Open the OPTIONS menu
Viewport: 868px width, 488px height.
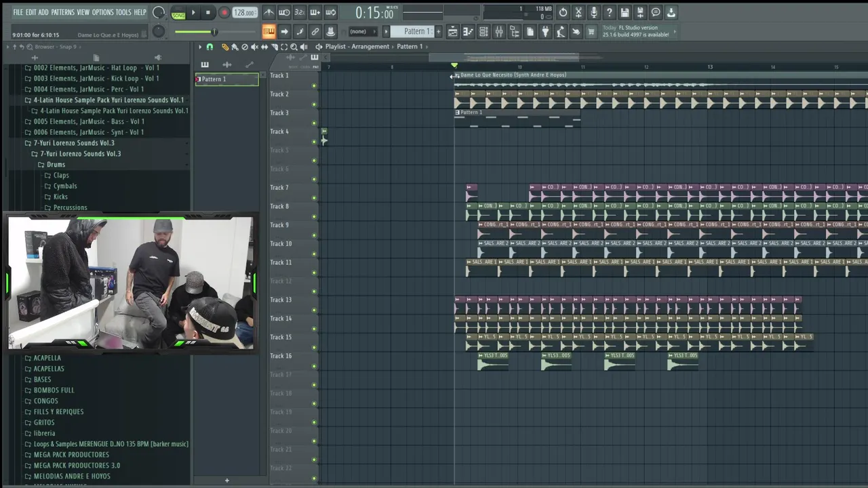click(103, 12)
